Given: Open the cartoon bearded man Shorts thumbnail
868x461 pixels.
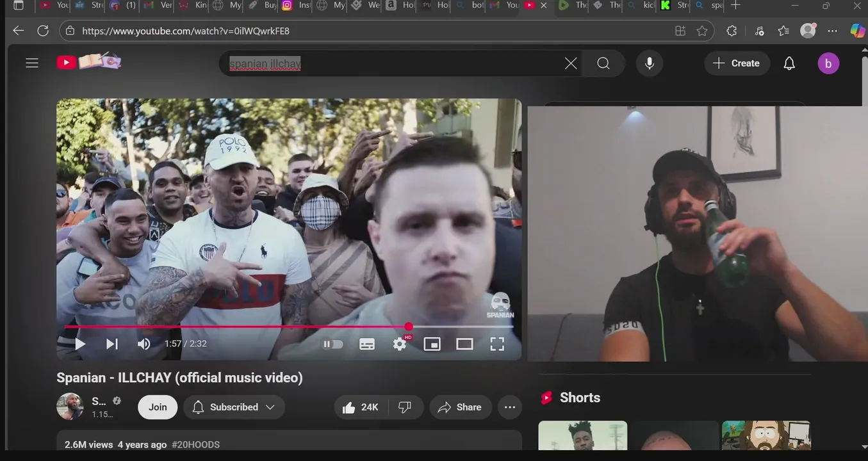Looking at the screenshot, I should [766, 435].
